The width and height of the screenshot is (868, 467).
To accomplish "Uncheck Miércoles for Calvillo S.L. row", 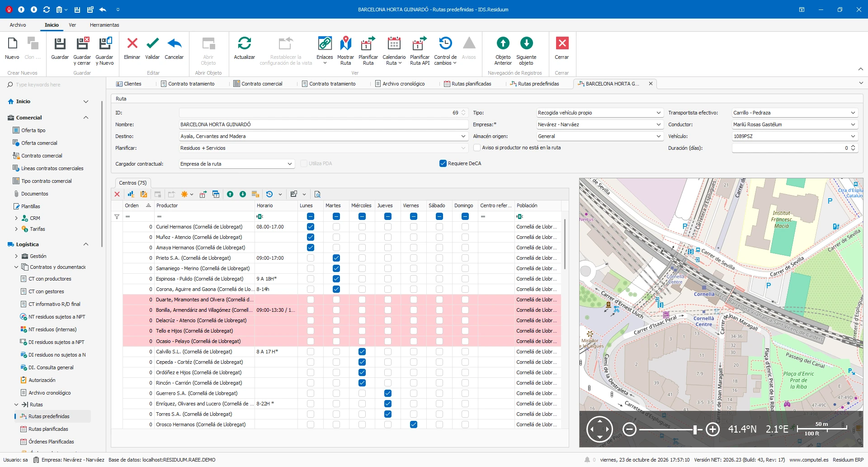I will pos(362,352).
